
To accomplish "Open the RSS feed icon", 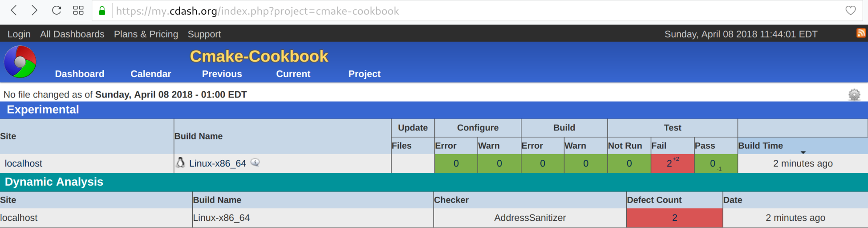I will (861, 33).
